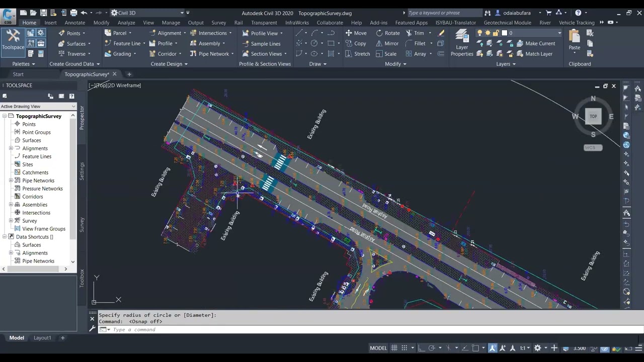Toggle drawing grid display in status bar
Image resolution: width=644 pixels, height=362 pixels.
[x=394, y=348]
